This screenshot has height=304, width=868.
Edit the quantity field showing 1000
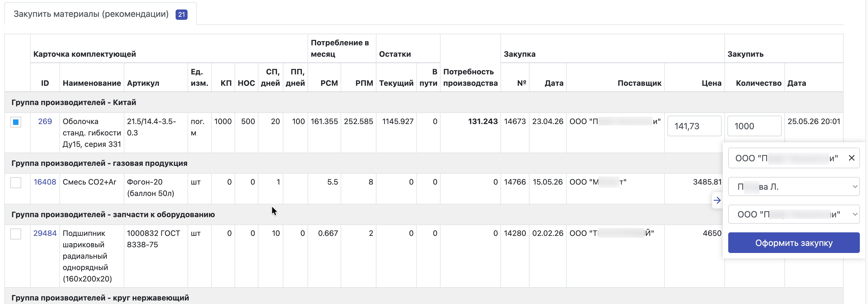[x=754, y=126]
